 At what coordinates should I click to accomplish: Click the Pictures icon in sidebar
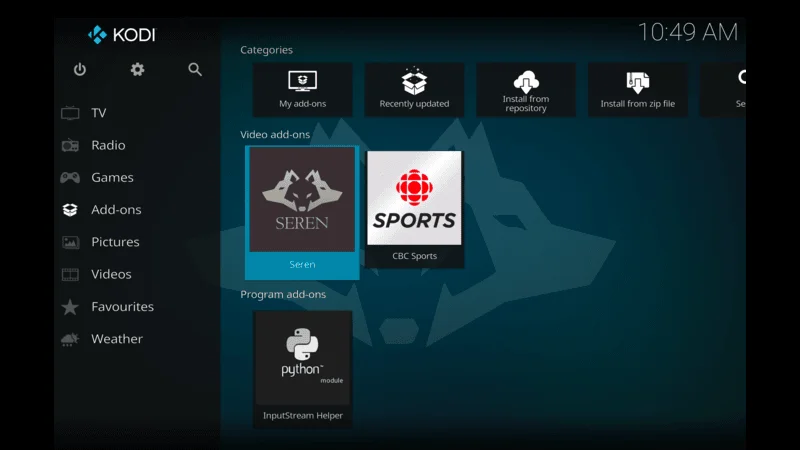point(70,242)
